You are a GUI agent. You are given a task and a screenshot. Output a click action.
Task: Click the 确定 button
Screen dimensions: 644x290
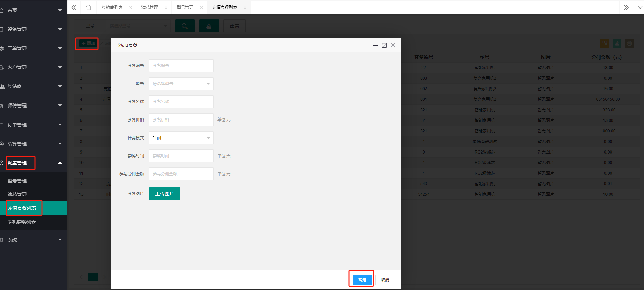point(362,280)
